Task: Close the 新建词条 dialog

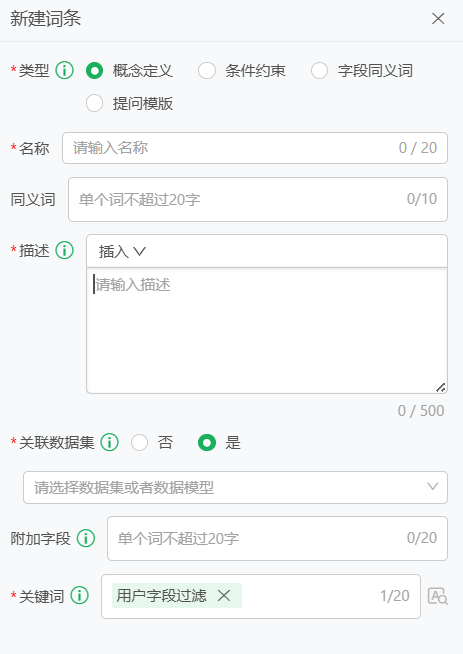Action: click(438, 18)
